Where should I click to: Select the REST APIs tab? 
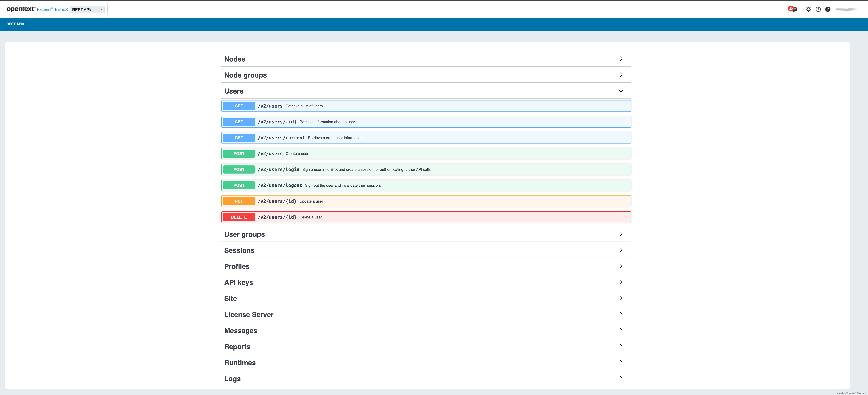pyautogui.click(x=15, y=24)
